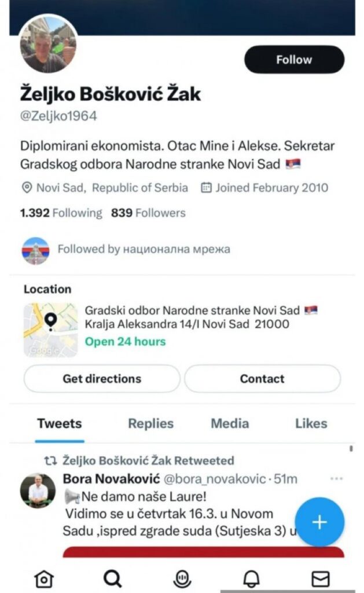Open Notifications bell icon
This screenshot has height=593, width=364.
[251, 578]
